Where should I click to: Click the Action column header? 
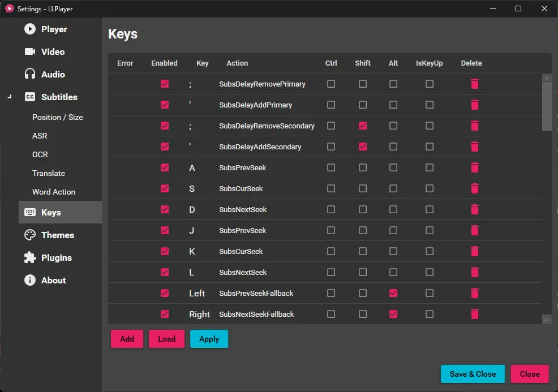point(237,63)
